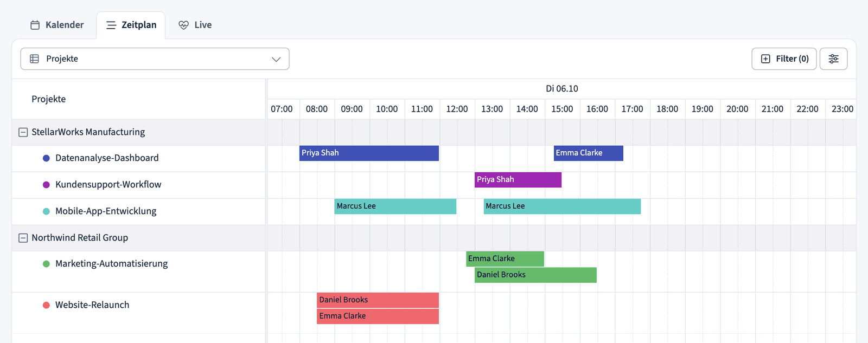This screenshot has width=868, height=343.
Task: Click the red dot of Website-Relaunch
Action: point(46,305)
